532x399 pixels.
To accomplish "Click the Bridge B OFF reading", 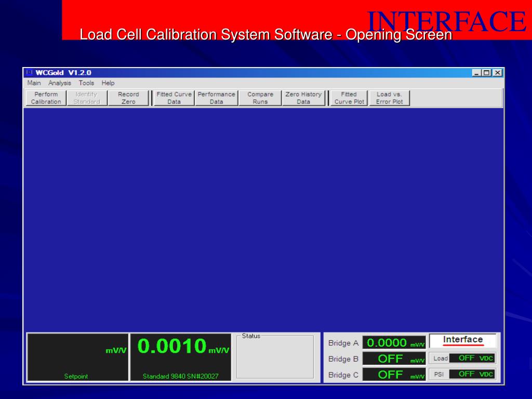I will [x=394, y=358].
